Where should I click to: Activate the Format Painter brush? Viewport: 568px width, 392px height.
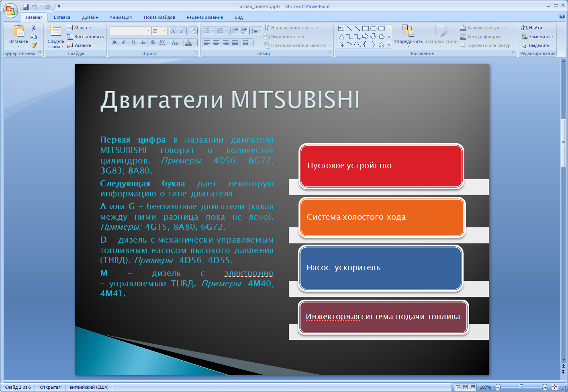point(34,45)
